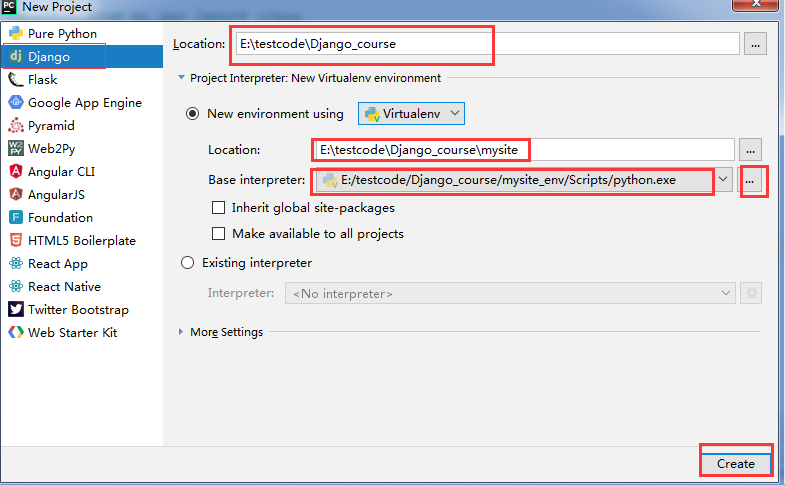Choose Web Starter Kit project type

[x=72, y=333]
